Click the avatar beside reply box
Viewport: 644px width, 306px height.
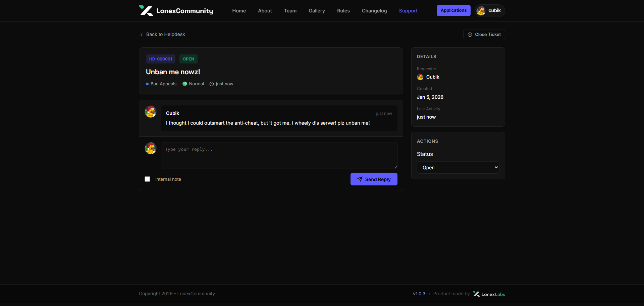pos(151,148)
